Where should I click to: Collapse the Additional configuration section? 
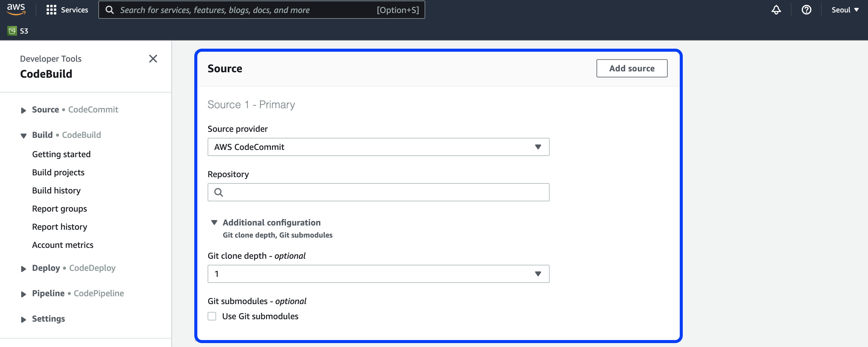tap(214, 222)
